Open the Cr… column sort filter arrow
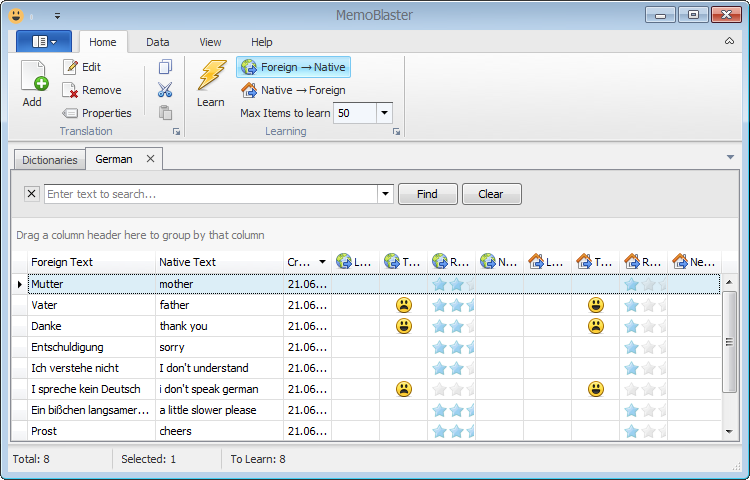 tap(322, 262)
